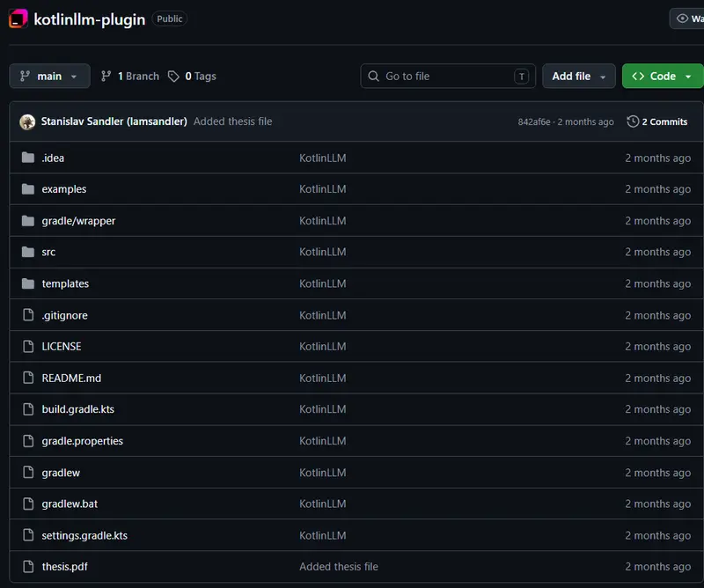Click the settings.gradle.kts file icon

(x=28, y=535)
